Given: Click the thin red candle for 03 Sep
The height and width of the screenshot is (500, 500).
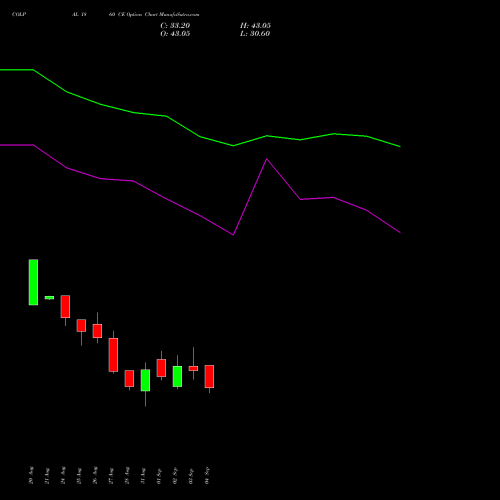Looking at the screenshot, I should point(193,368).
